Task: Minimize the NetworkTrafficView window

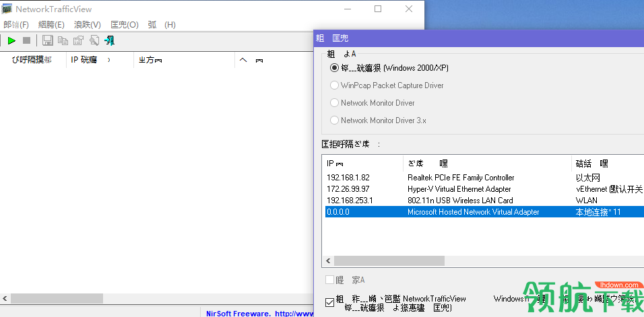Action: [x=347, y=9]
